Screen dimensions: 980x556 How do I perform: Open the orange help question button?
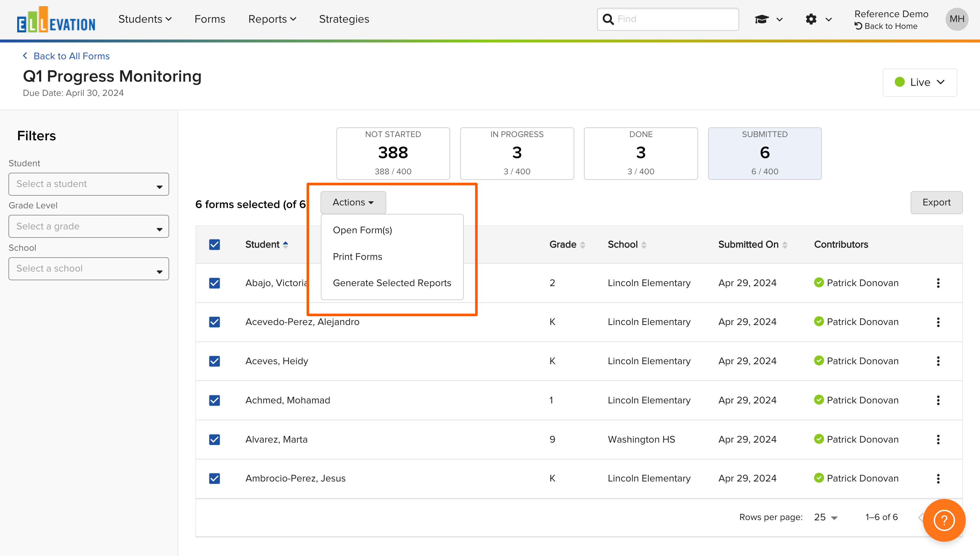point(944,520)
